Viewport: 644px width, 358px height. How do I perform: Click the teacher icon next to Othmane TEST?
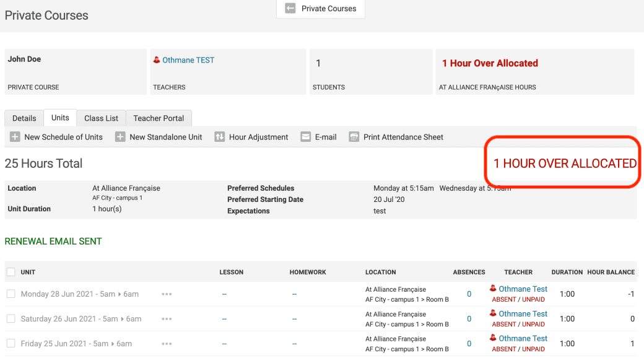157,60
